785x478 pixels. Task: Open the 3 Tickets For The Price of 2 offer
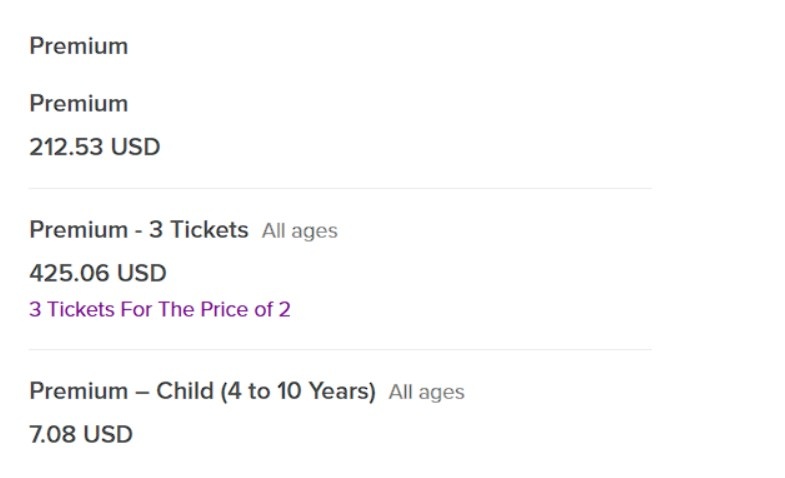(x=160, y=309)
